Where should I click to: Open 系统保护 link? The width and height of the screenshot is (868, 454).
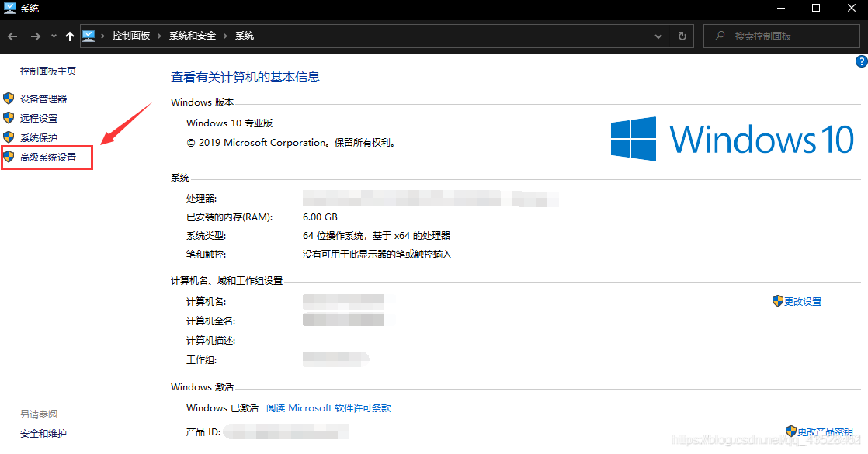[x=39, y=137]
